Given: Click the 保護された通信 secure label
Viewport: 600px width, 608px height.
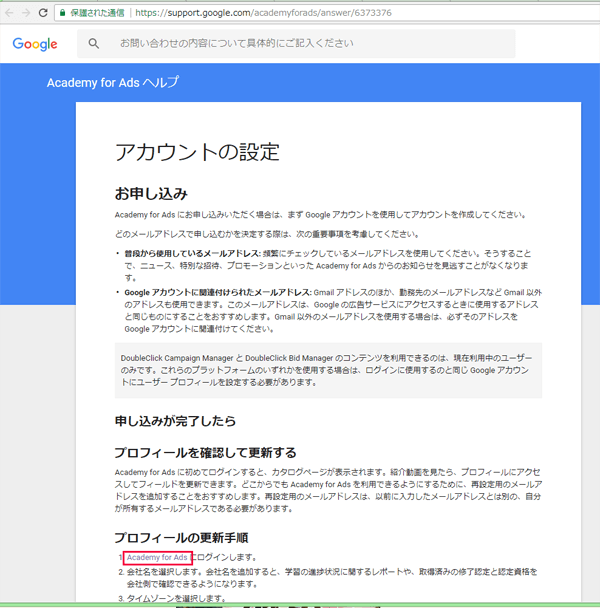Looking at the screenshot, I should [97, 13].
